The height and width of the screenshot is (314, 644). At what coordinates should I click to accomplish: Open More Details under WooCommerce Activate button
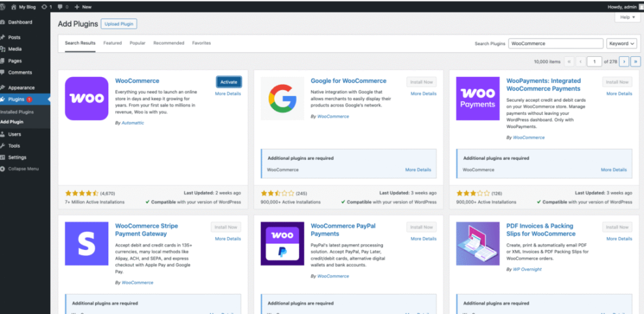click(228, 94)
